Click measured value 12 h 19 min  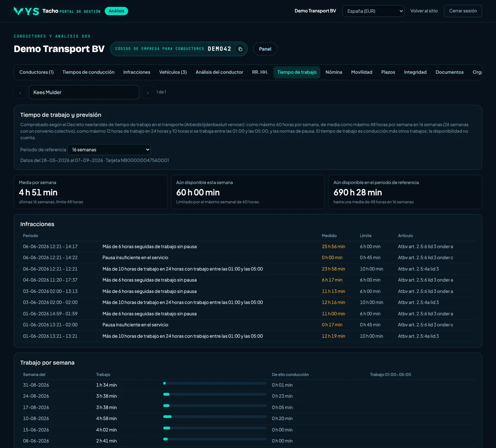point(333,336)
